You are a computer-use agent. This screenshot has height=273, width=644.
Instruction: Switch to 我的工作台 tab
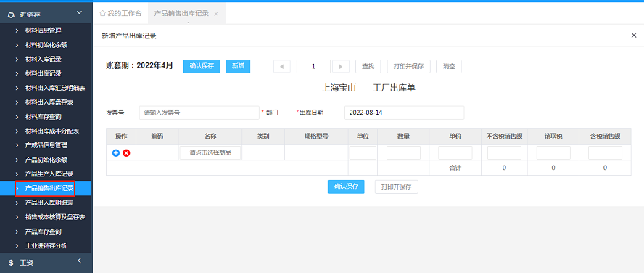coord(120,13)
